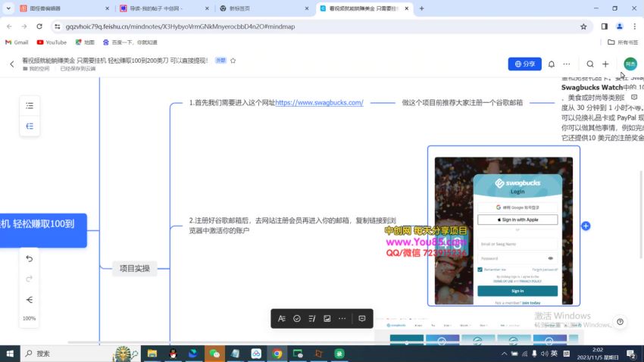Click the volume icon in tray
Image resolution: width=644 pixels, height=362 pixels.
point(544,354)
